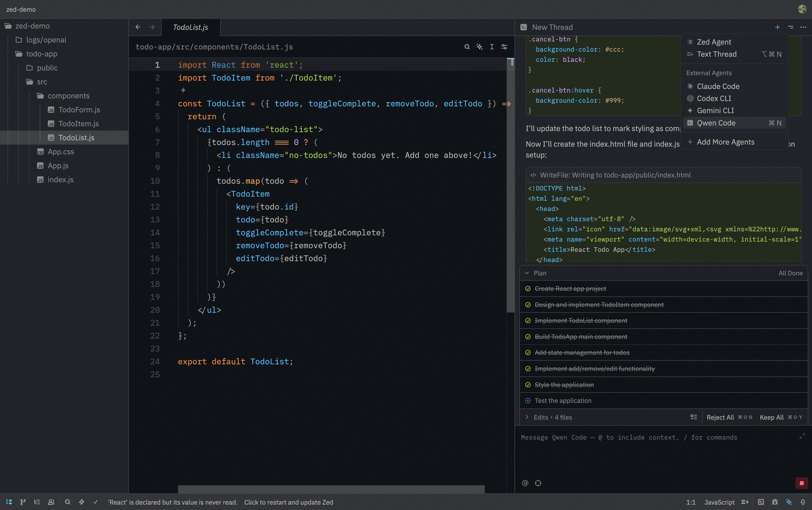Image resolution: width=812 pixels, height=510 pixels.
Task: Collapse the Plan section
Action: click(x=528, y=273)
